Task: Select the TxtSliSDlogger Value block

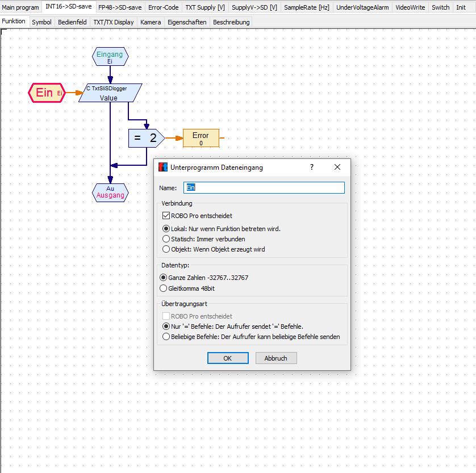Action: pyautogui.click(x=110, y=93)
